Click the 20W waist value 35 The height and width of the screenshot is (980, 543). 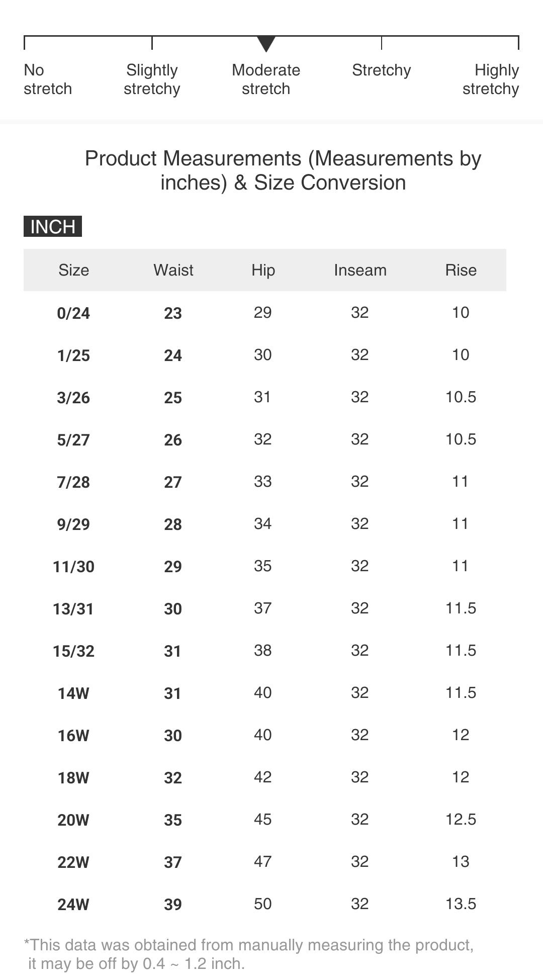coord(173,820)
